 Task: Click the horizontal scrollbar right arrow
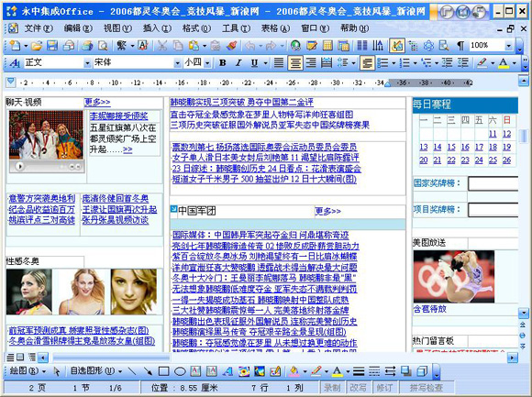pyautogui.click(x=513, y=358)
